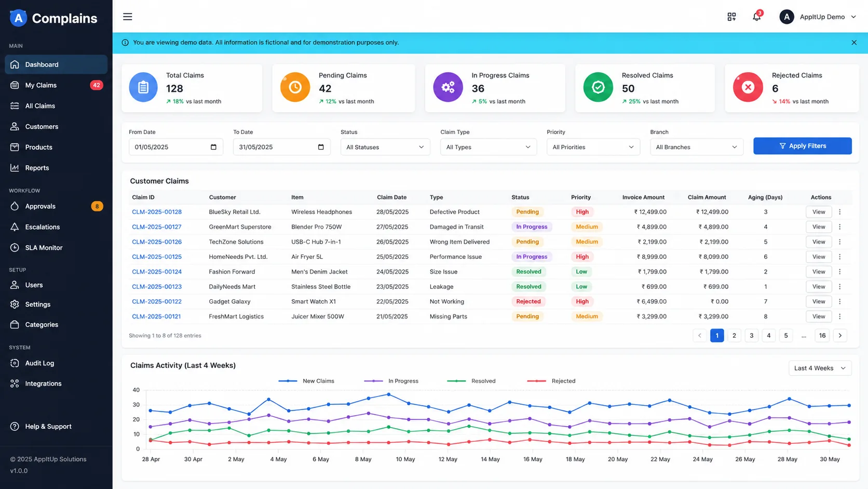Screen dimensions: 868x489
Task: Open My Claims in the sidebar
Action: pyautogui.click(x=56, y=85)
